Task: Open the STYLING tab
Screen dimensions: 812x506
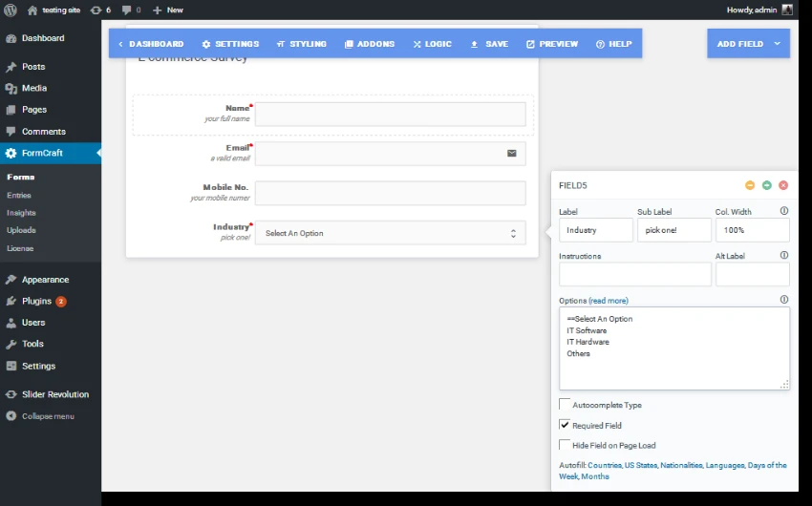Action: 301,44
